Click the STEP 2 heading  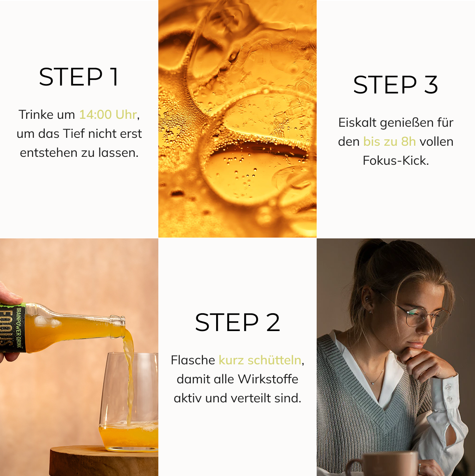point(237,322)
